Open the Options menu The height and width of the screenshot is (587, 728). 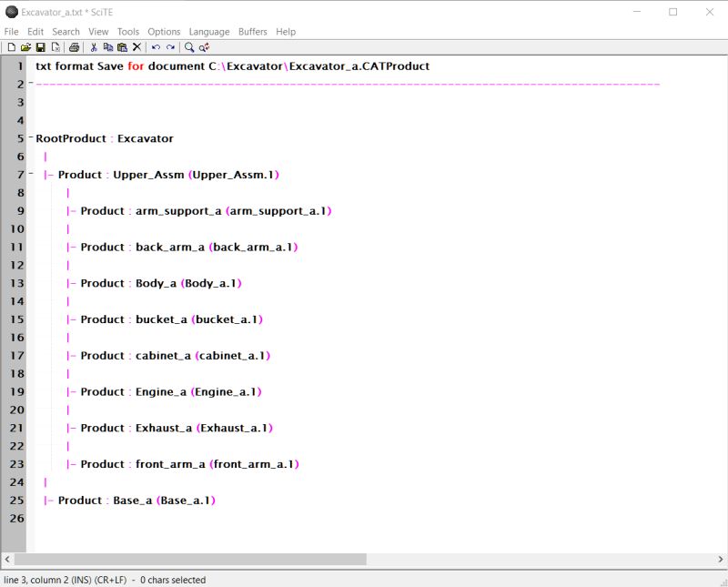[x=164, y=32]
